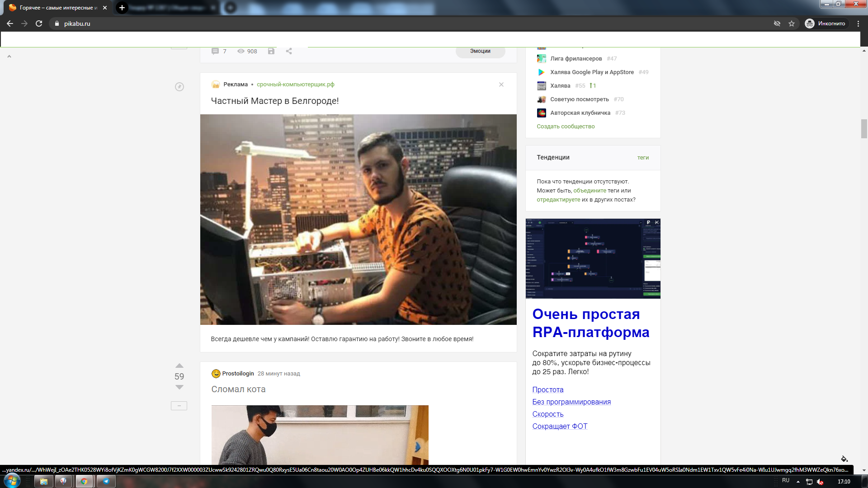
Task: Click the Простота ad link
Action: coord(547,390)
